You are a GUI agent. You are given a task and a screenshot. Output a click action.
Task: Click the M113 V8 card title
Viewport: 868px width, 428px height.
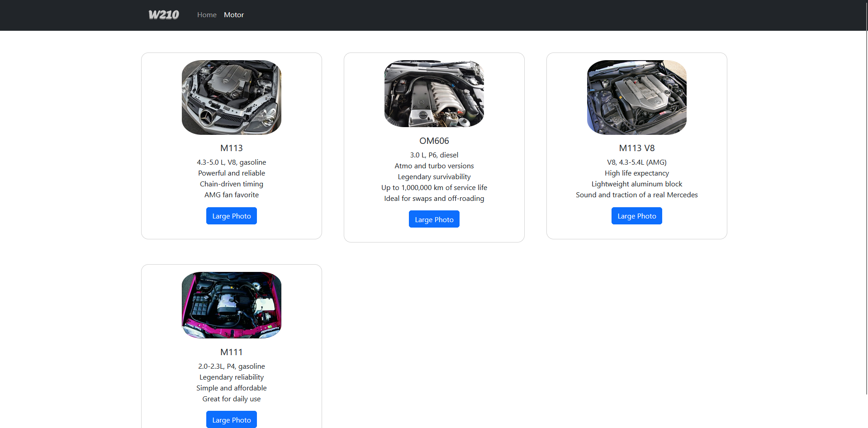click(636, 148)
